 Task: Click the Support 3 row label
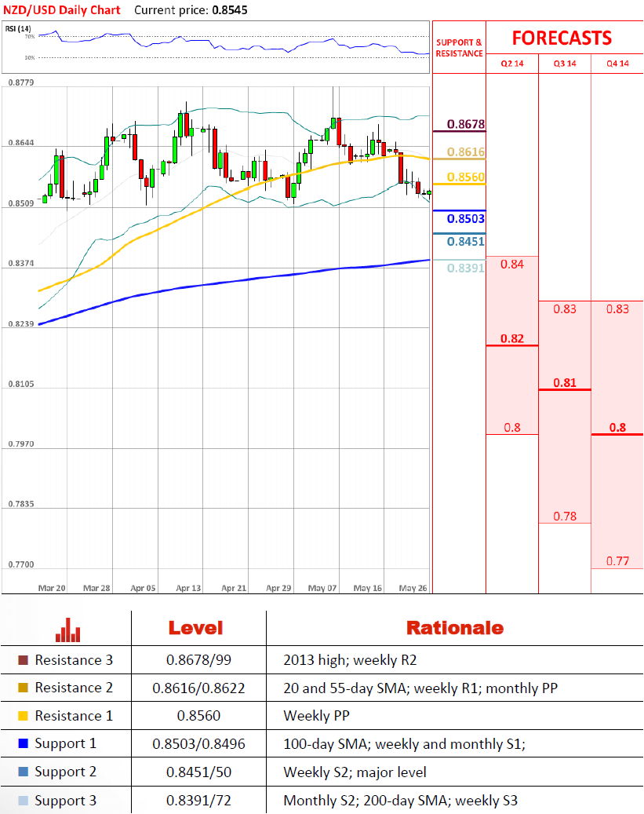pos(65,801)
